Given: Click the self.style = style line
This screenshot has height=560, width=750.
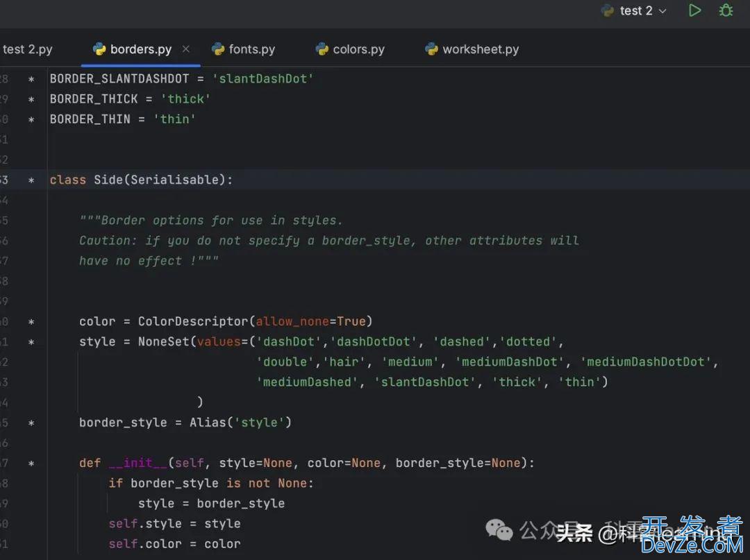Looking at the screenshot, I should [x=174, y=523].
